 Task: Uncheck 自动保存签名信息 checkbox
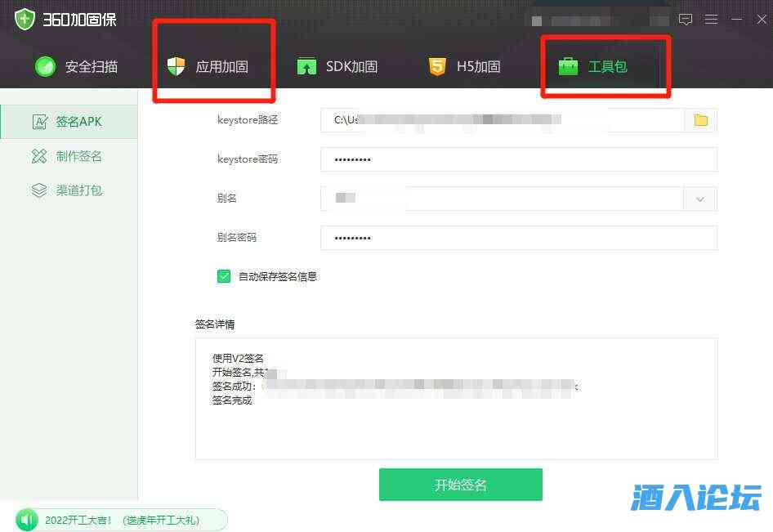[224, 276]
